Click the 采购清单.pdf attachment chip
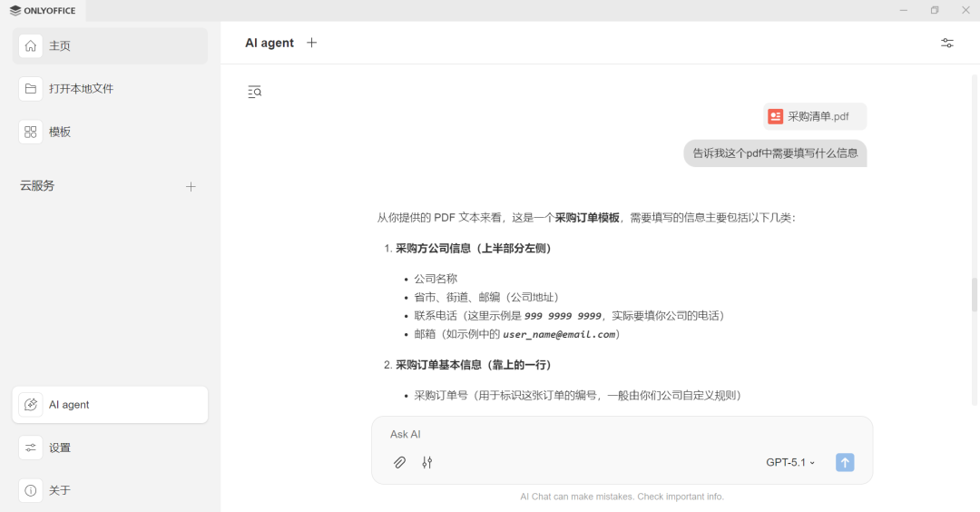Image resolution: width=980 pixels, height=512 pixels. point(814,116)
